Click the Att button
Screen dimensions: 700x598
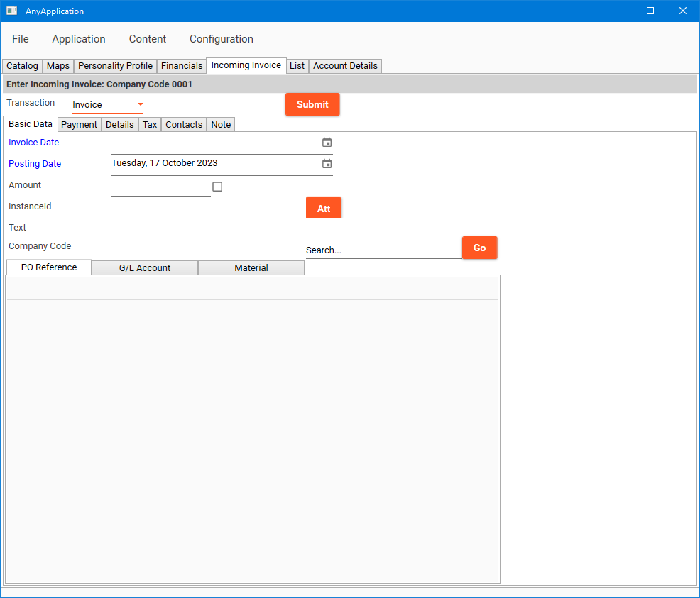324,209
